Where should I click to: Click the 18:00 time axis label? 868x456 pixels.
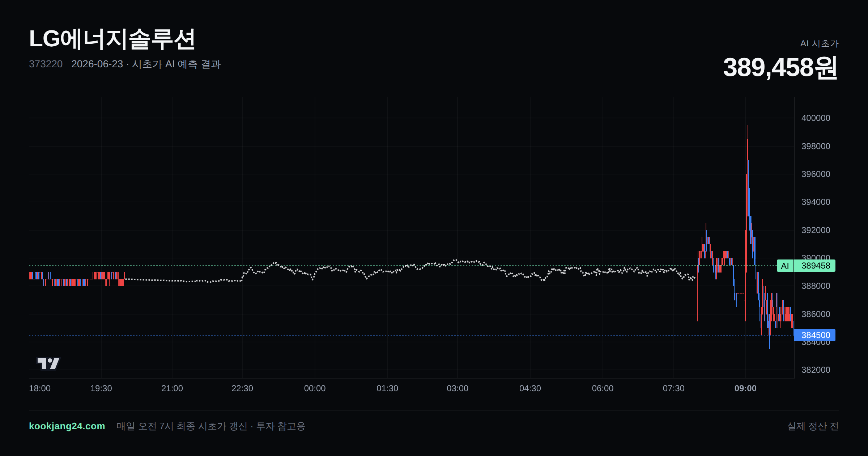pyautogui.click(x=40, y=388)
